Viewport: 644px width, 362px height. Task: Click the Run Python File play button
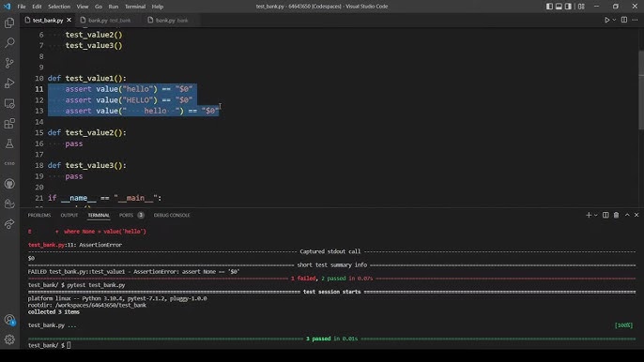pyautogui.click(x=606, y=20)
